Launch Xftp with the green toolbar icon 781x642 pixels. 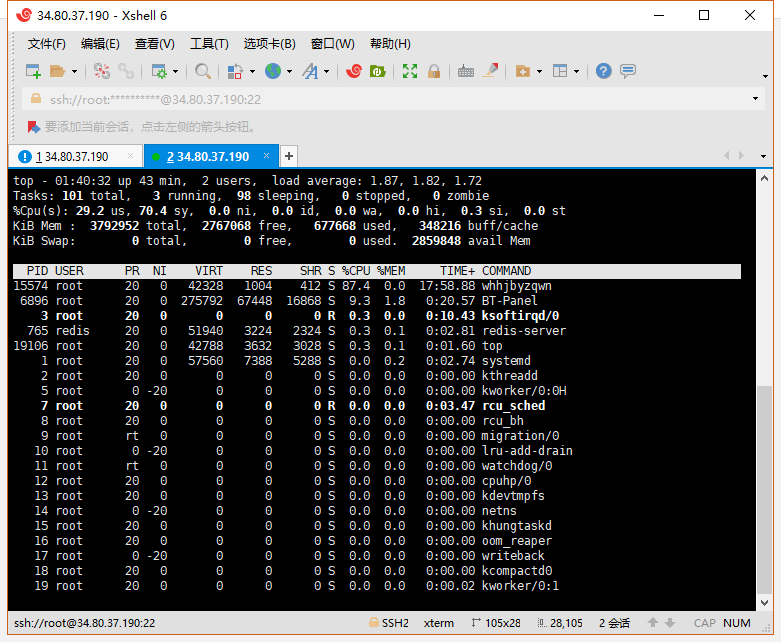[378, 71]
